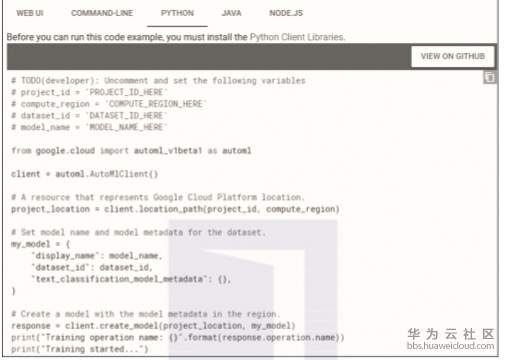
Task: Open the COMMAND-LINE tab
Action: click(102, 13)
